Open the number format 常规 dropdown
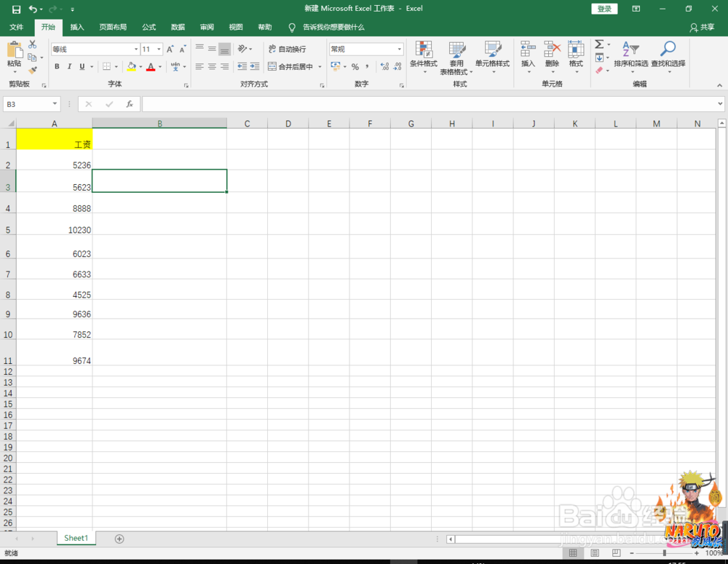 click(x=399, y=49)
